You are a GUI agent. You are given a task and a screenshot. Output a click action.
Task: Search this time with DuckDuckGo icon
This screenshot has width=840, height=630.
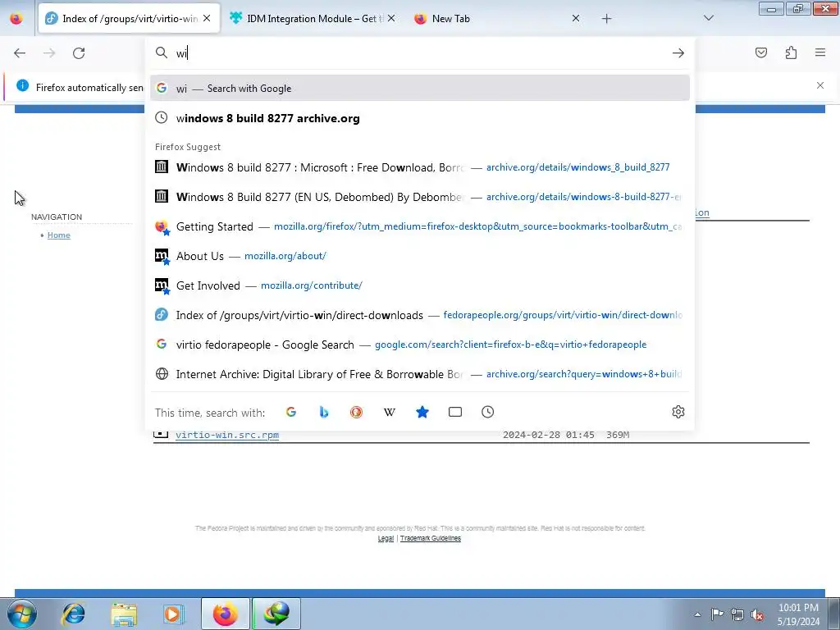356,412
